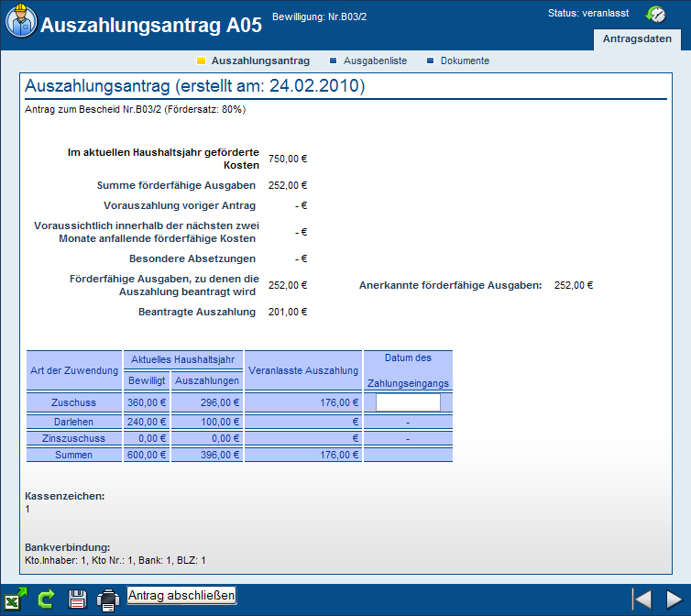The width and height of the screenshot is (691, 616).
Task: Focus the Zuschuss payment date field
Action: point(408,402)
